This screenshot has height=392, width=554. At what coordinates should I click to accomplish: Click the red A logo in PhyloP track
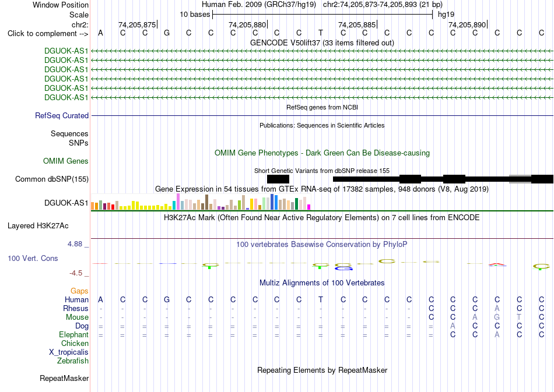(x=497, y=264)
